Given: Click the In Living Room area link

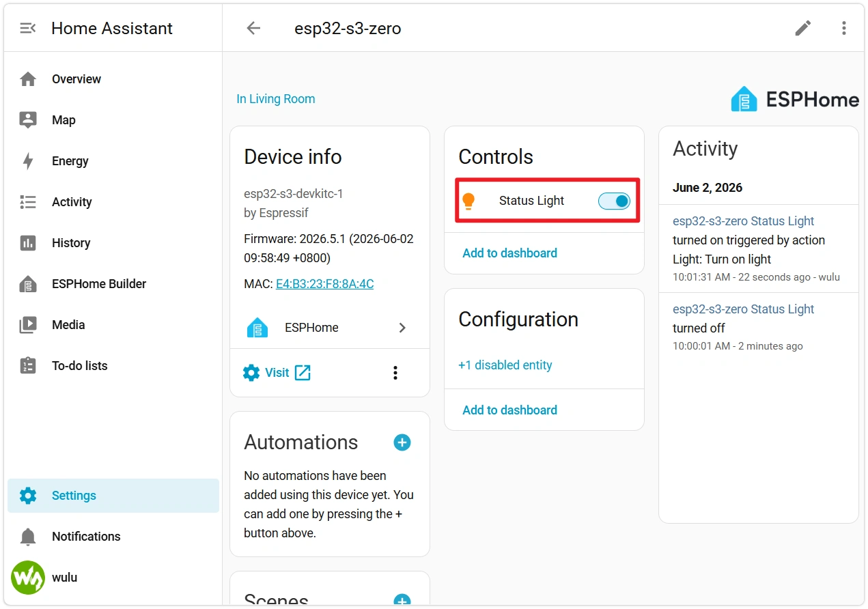Looking at the screenshot, I should point(276,99).
